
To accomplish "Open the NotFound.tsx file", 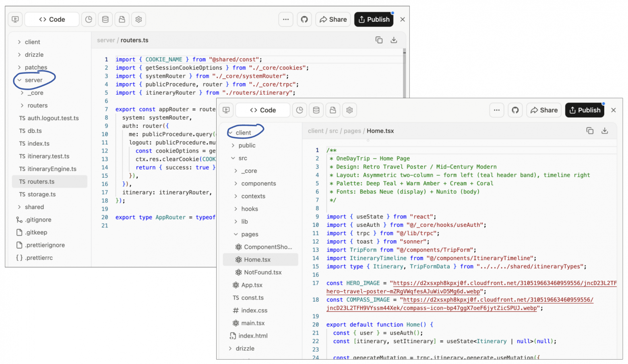I will [262, 272].
